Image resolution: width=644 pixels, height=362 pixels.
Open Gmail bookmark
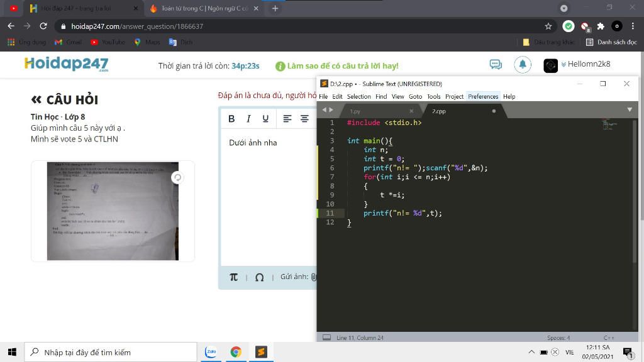(68, 42)
